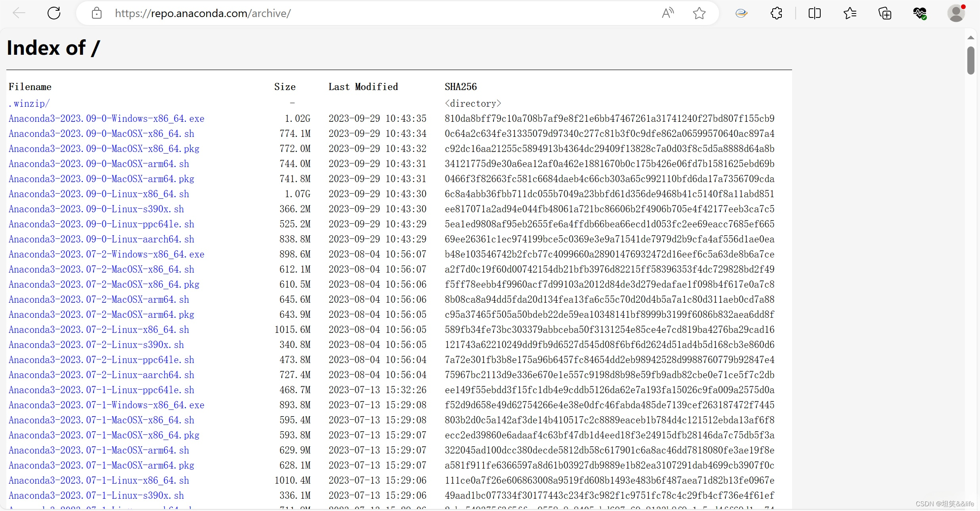This screenshot has height=511, width=980.
Task: Download Anaconda3-2023.09-0-MacOSX-x86_64.sh
Action: pyautogui.click(x=101, y=134)
